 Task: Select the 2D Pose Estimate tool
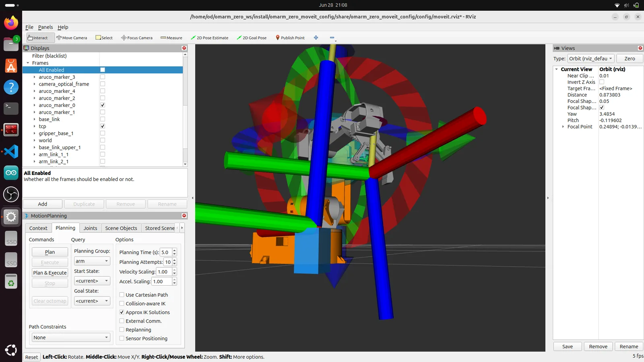209,38
